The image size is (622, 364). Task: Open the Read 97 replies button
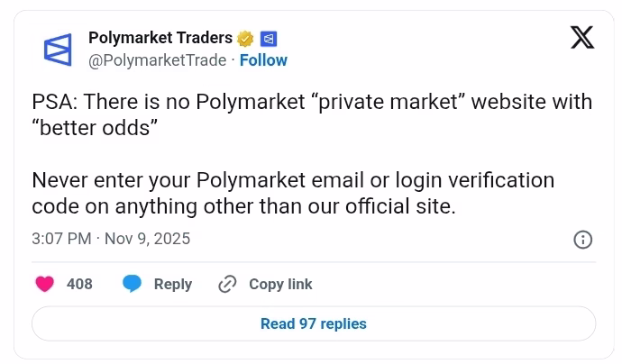point(313,323)
